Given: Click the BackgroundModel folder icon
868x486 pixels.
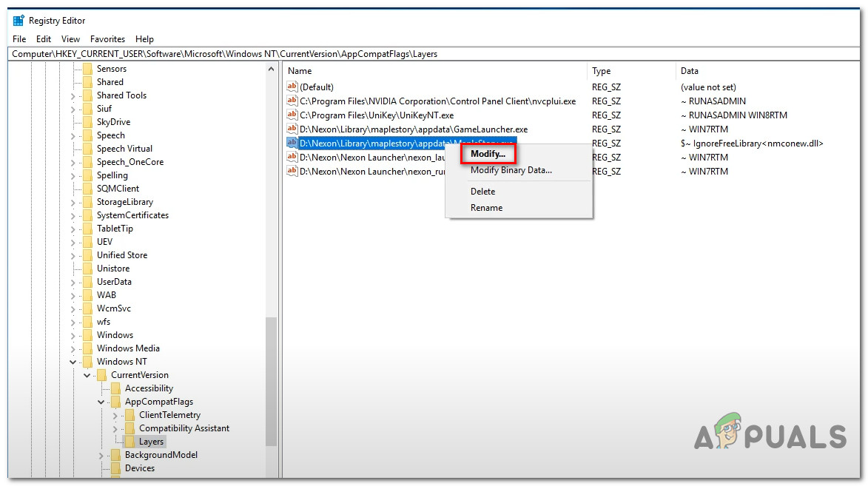Looking at the screenshot, I should (x=115, y=454).
